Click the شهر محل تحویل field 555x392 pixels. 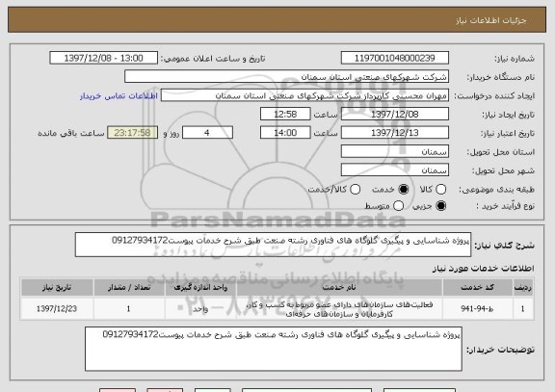(395, 170)
